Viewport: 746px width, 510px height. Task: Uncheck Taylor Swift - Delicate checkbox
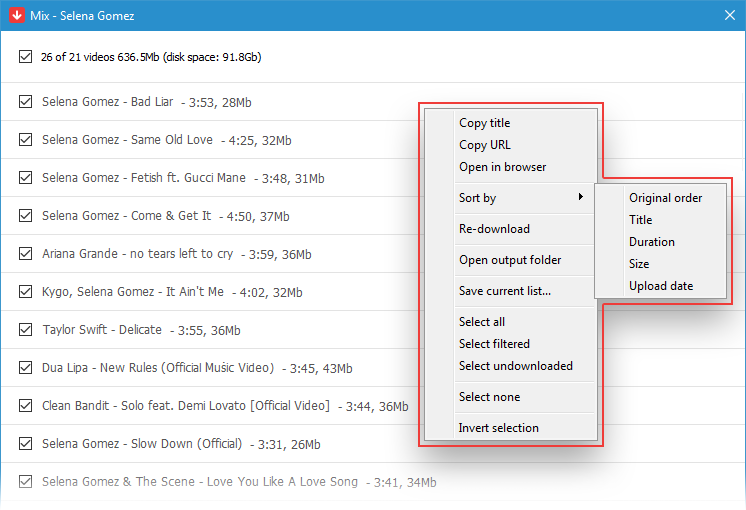(x=25, y=329)
